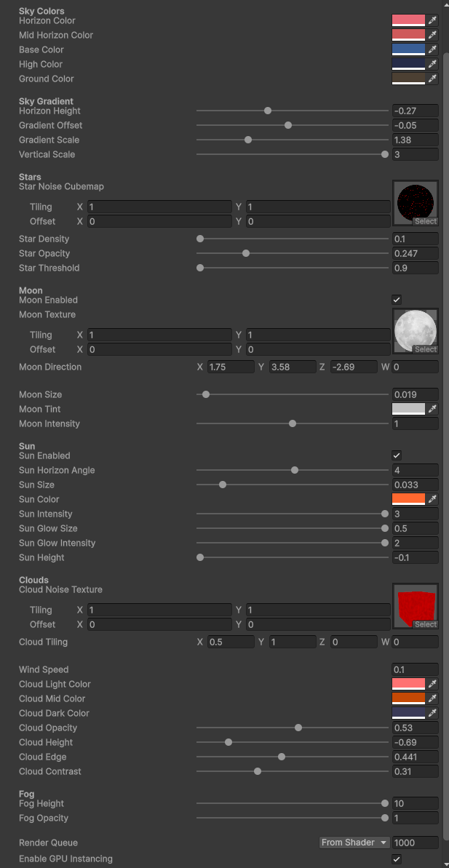
Task: Click the Moon Direction X input field
Action: 231,367
